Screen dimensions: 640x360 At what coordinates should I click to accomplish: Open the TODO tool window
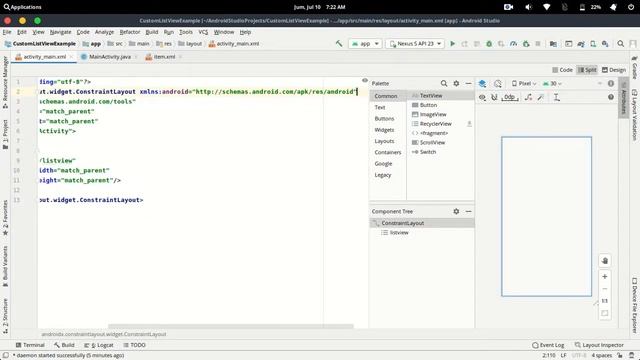point(134,345)
